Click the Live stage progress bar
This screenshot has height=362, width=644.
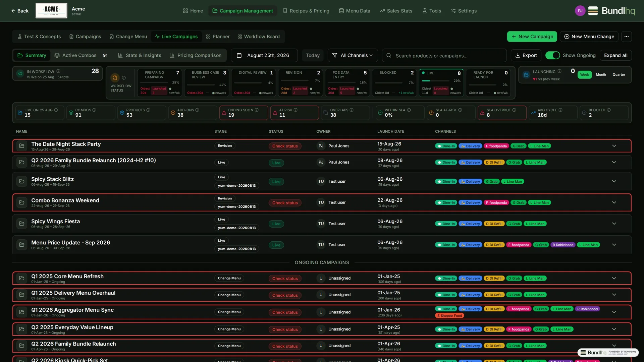coord(435,81)
